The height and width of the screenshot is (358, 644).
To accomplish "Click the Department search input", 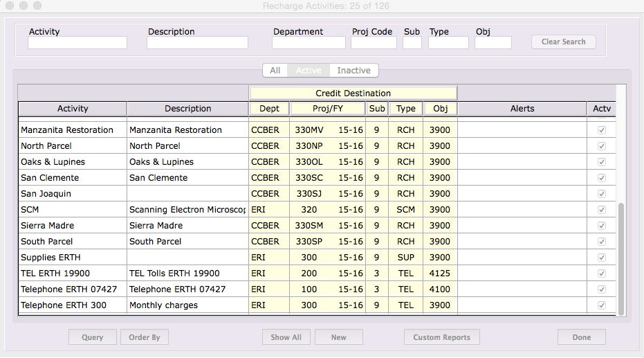I will click(308, 43).
